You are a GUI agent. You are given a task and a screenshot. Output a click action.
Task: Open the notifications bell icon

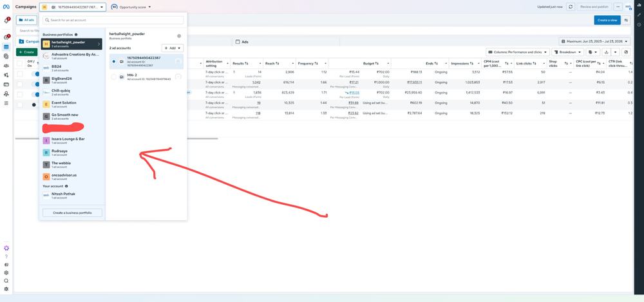click(x=6, y=21)
